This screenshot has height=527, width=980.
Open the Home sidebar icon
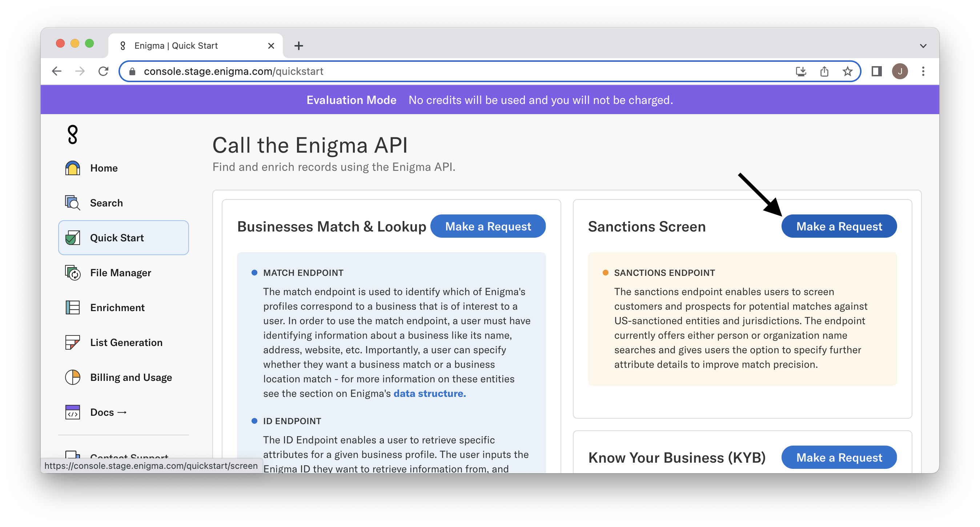tap(73, 168)
